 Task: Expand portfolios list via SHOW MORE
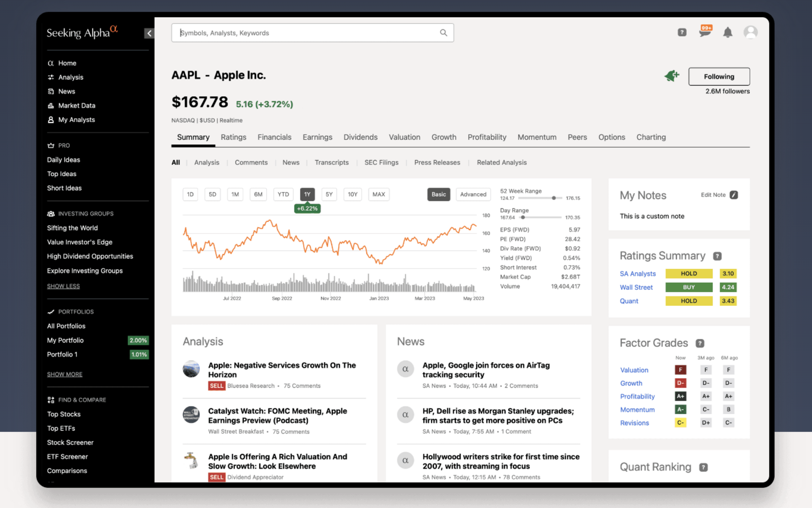(64, 374)
